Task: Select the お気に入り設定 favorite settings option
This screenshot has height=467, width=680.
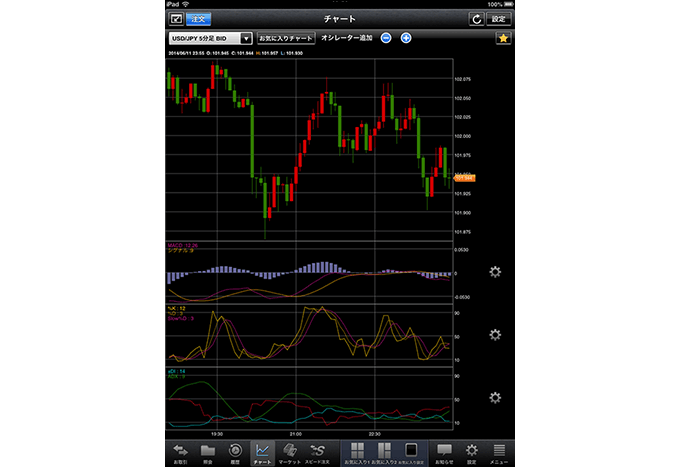Action: 410,452
